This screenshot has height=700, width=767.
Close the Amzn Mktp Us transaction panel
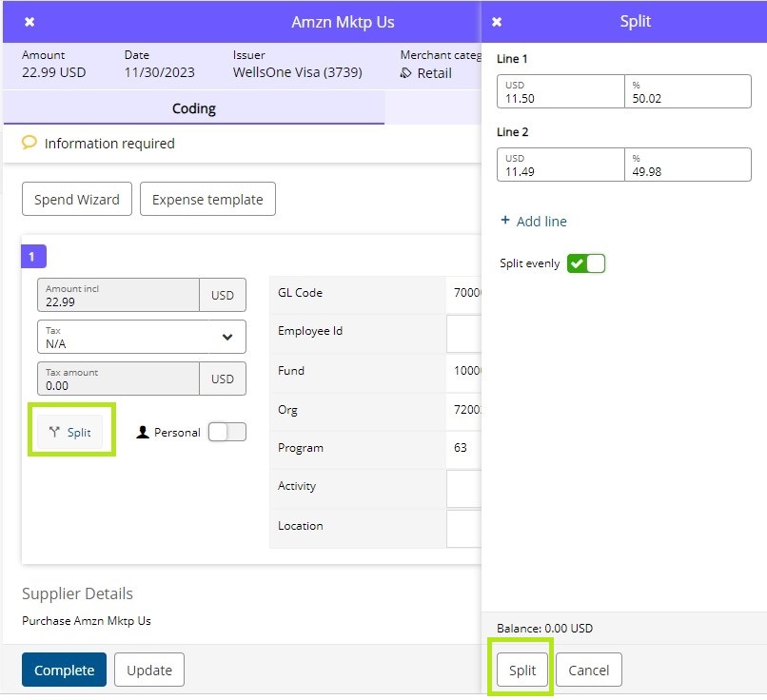click(x=29, y=22)
